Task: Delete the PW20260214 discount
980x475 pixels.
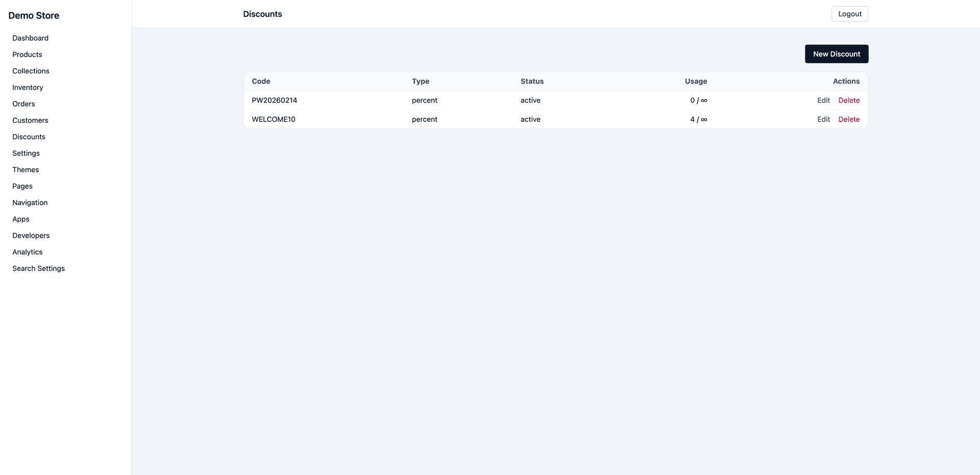Action: coord(849,100)
